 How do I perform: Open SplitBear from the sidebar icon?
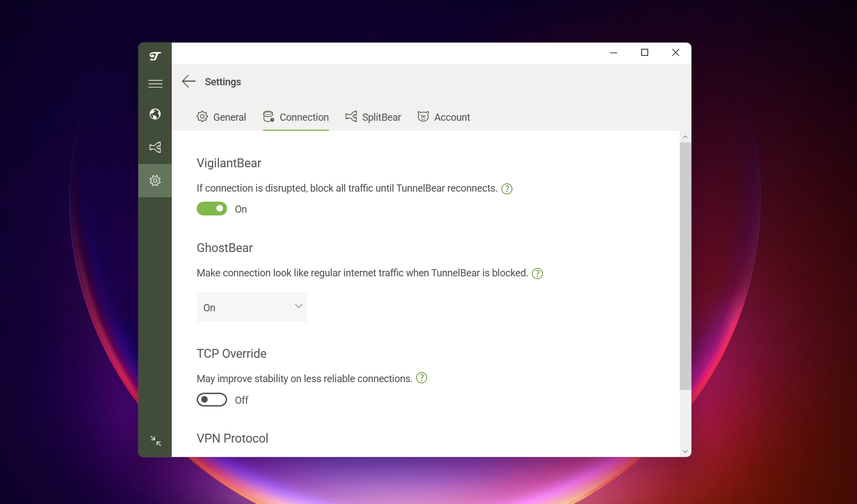pos(155,147)
